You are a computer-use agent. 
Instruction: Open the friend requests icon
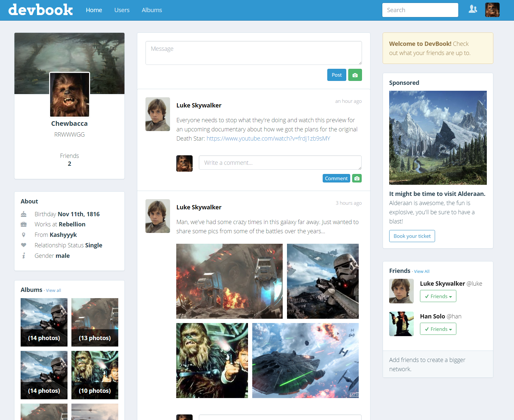(x=473, y=9)
